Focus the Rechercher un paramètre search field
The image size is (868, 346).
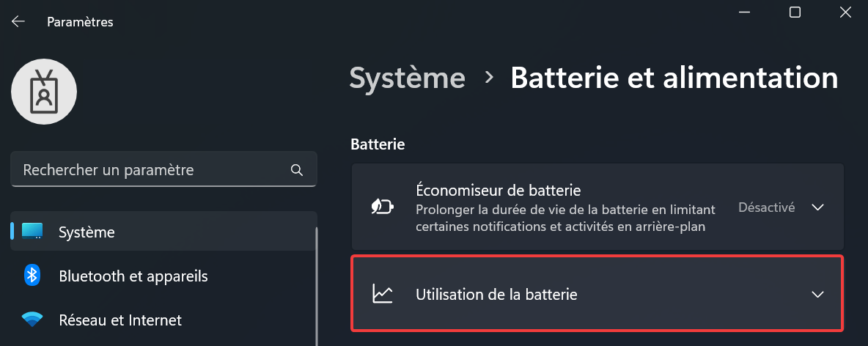point(164,169)
